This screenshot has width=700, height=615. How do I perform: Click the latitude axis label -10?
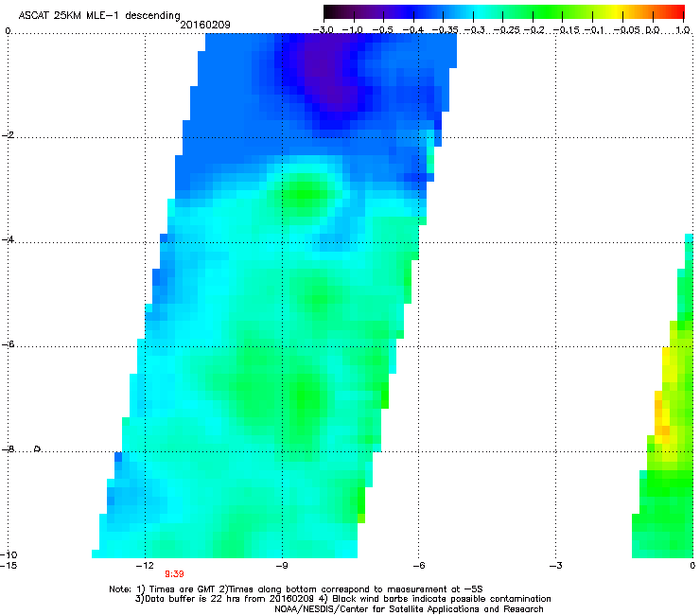9,554
